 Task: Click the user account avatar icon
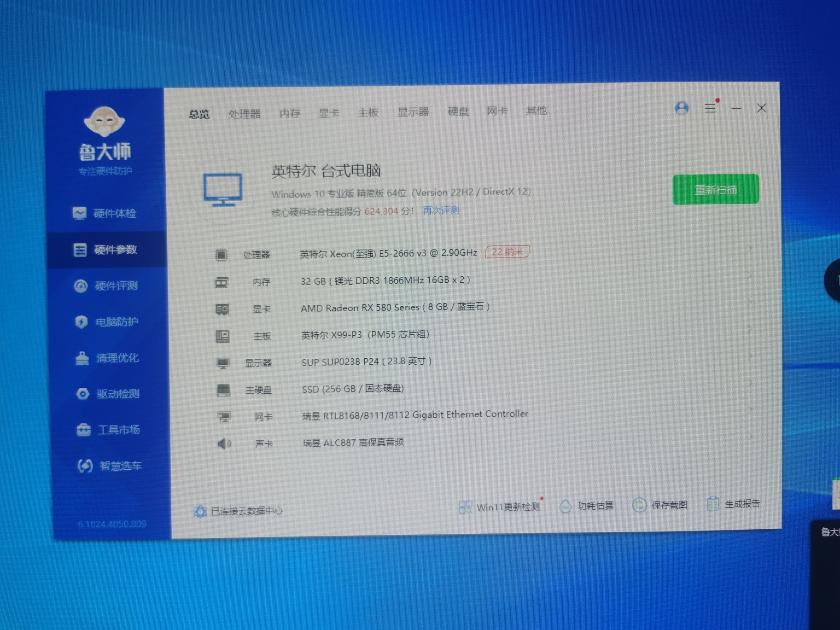pyautogui.click(x=682, y=108)
